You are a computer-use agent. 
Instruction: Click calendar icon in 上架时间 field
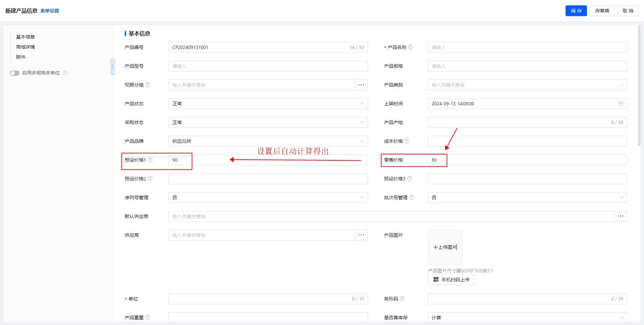click(621, 104)
